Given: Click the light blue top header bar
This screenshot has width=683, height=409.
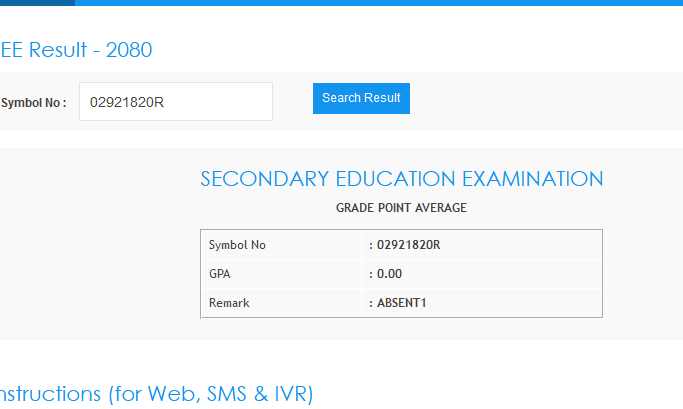Looking at the screenshot, I should coord(380,2).
